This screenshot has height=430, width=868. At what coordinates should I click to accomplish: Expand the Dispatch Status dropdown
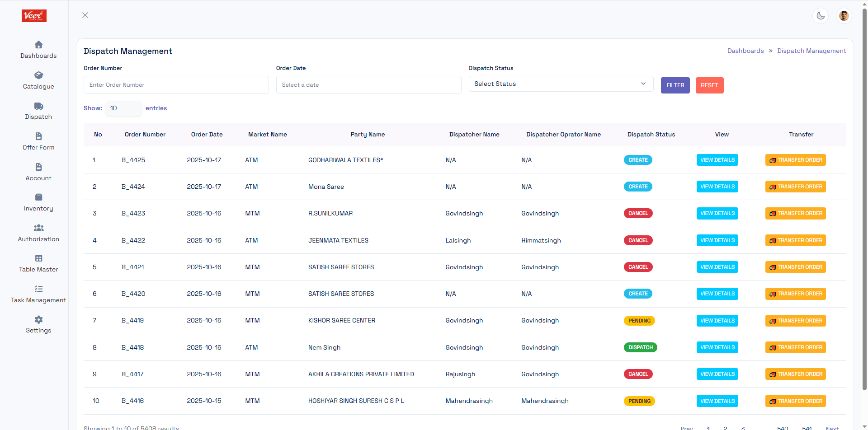pos(561,84)
